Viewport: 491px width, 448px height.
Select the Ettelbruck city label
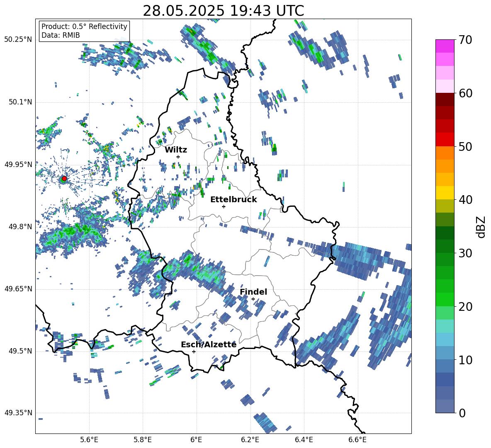click(x=233, y=200)
